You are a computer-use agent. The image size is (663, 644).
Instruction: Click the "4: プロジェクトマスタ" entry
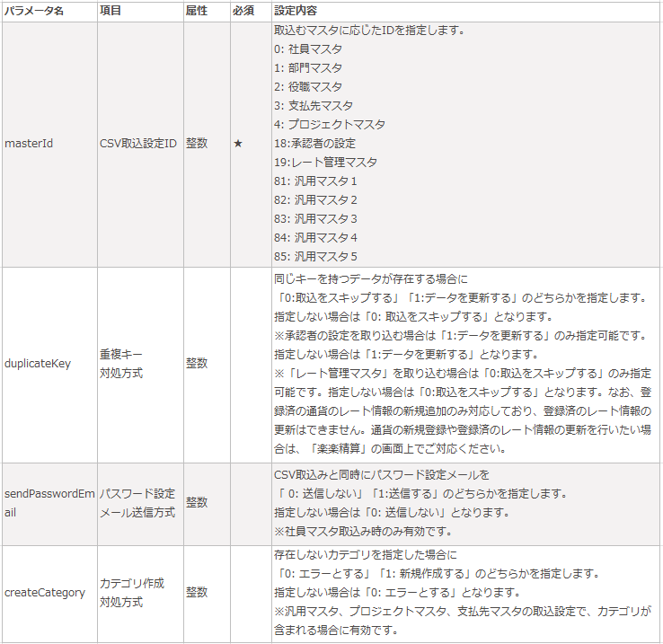[x=330, y=124]
